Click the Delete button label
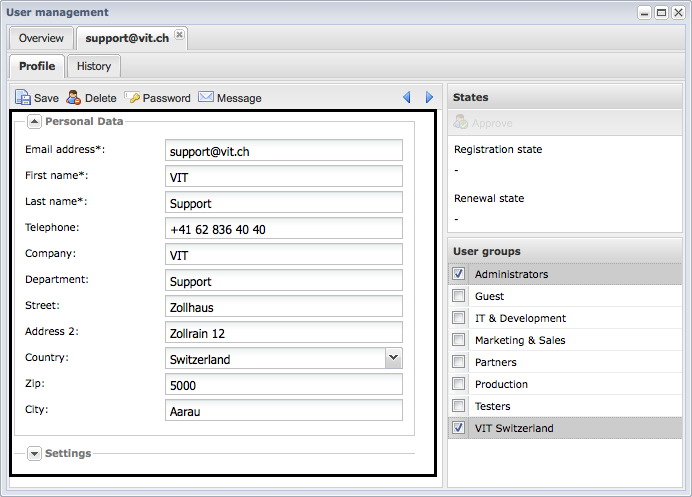This screenshot has width=692, height=497. pyautogui.click(x=101, y=98)
